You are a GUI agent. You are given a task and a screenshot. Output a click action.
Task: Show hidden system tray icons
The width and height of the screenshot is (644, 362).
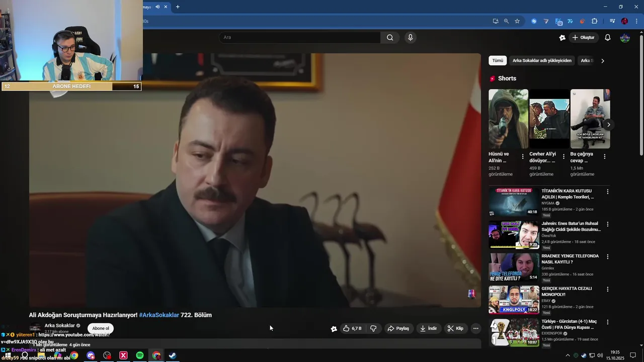pyautogui.click(x=568, y=355)
